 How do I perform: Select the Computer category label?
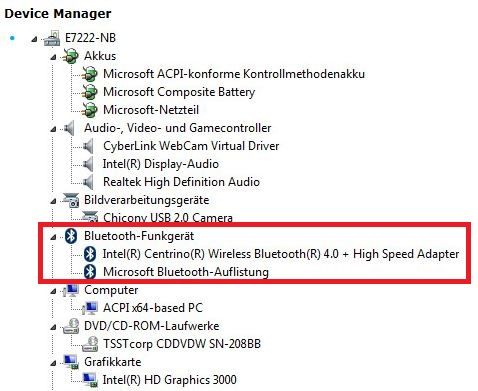click(111, 290)
